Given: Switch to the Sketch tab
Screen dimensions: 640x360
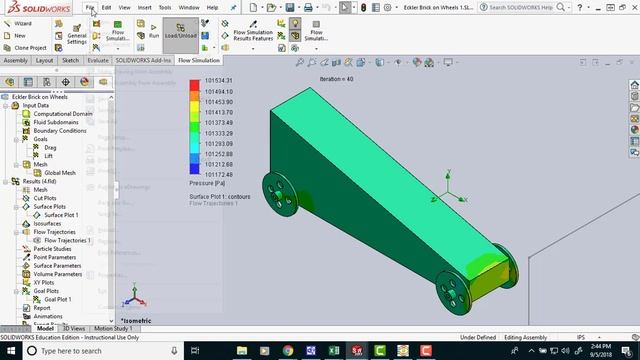Looking at the screenshot, I should pos(71,60).
